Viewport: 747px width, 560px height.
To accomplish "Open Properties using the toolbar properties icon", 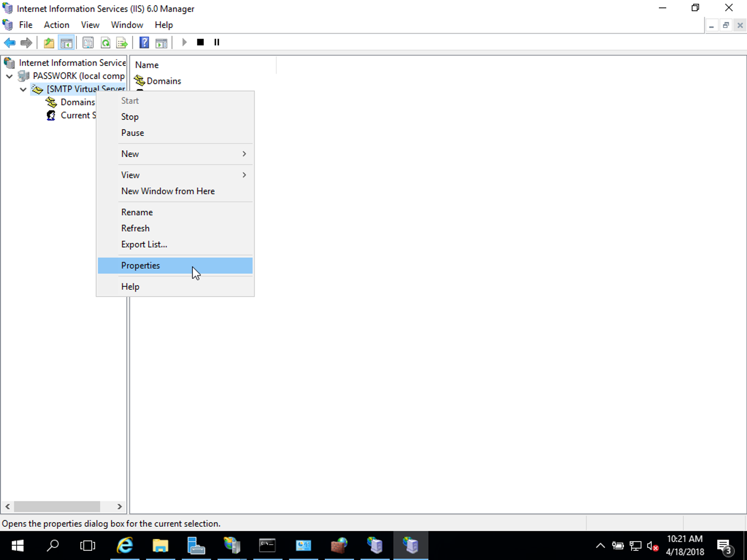I will (88, 42).
